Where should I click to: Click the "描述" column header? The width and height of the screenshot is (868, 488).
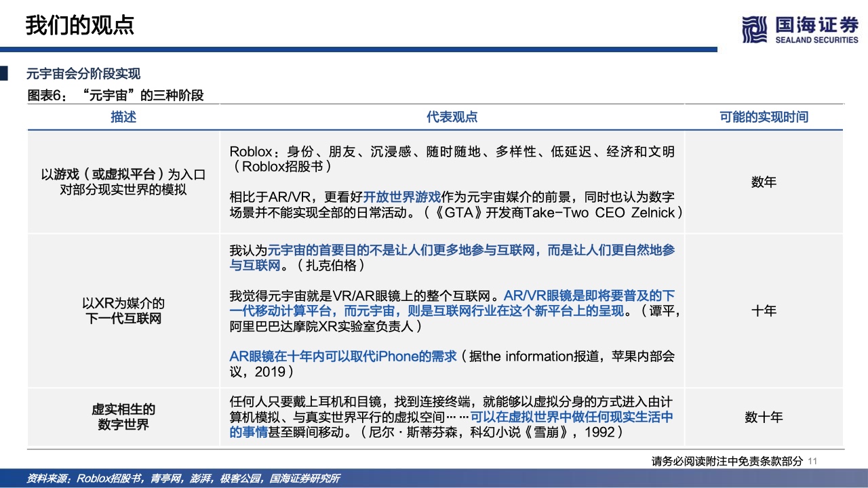click(x=123, y=117)
